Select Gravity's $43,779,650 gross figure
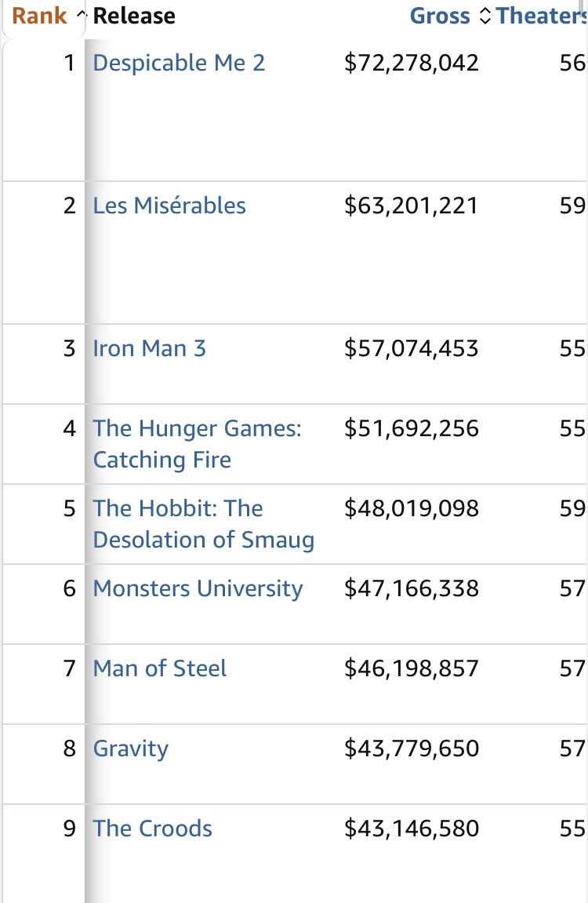This screenshot has height=903, width=588. click(412, 748)
